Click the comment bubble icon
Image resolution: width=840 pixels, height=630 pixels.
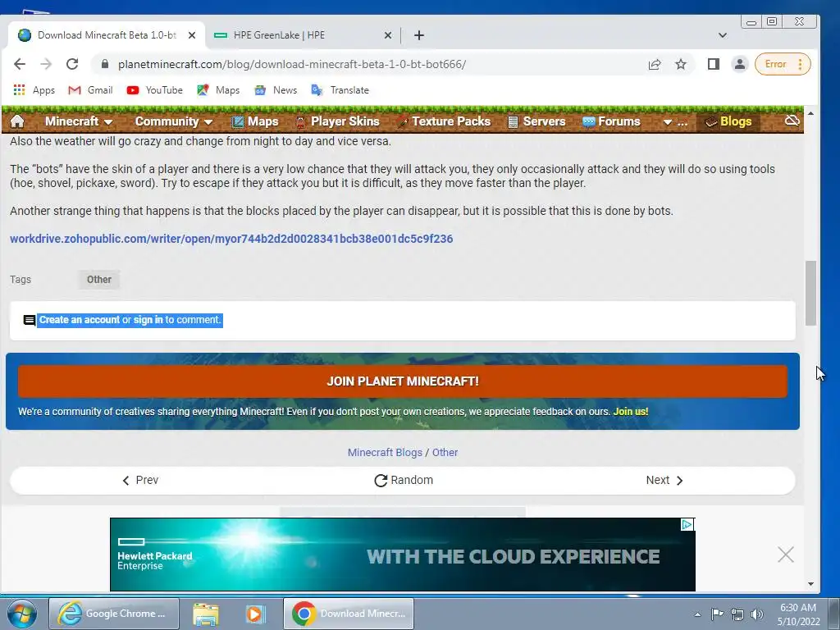coord(30,321)
